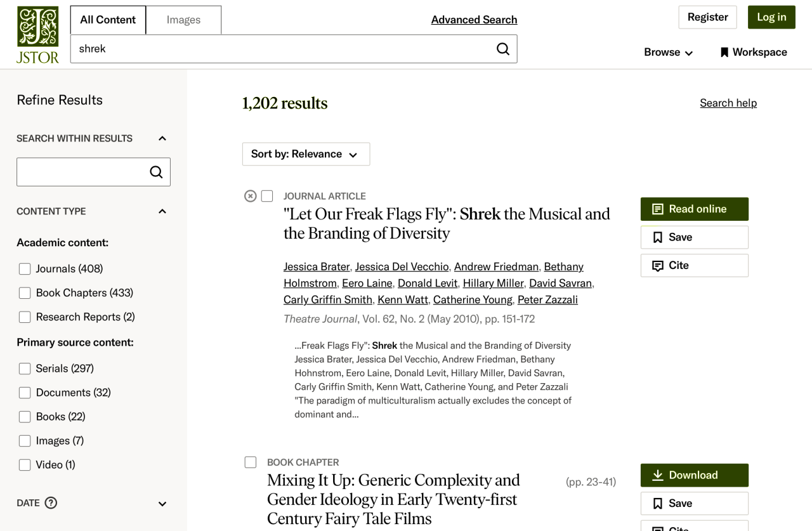
Task: Open the "Let Our Freak Flags Fly" article title
Action: (x=447, y=223)
